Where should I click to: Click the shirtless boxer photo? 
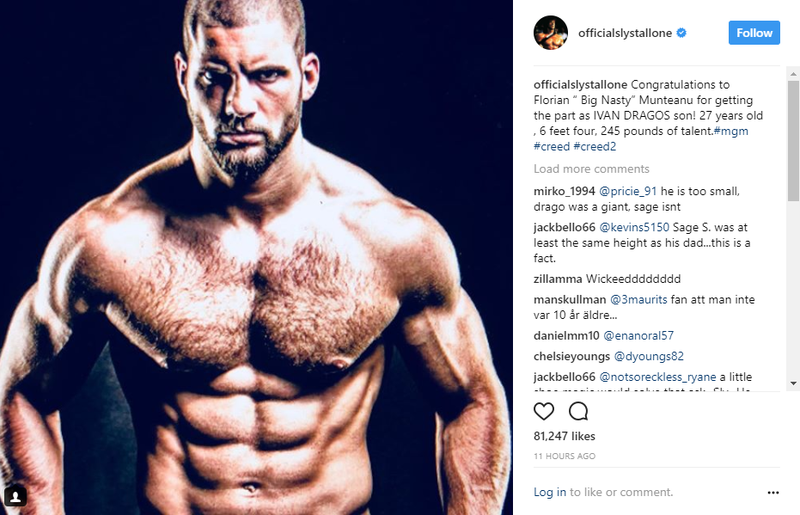[x=256, y=257]
